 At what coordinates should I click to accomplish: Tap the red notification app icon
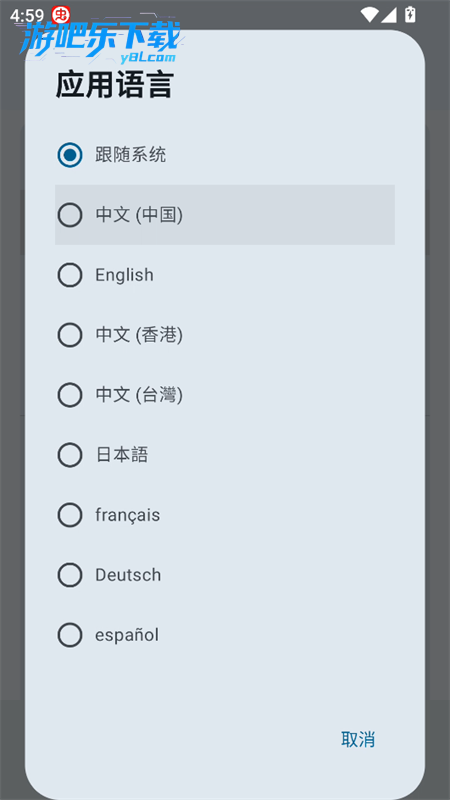(x=61, y=14)
